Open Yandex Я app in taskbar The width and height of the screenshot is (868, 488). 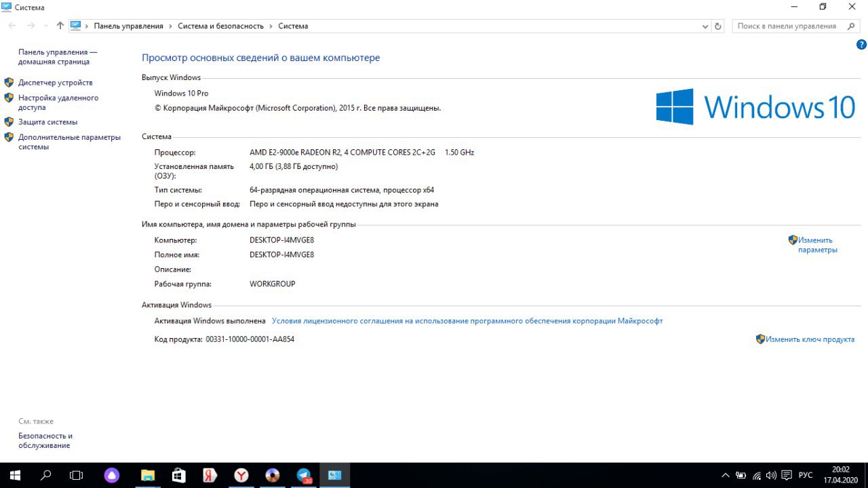coord(210,476)
